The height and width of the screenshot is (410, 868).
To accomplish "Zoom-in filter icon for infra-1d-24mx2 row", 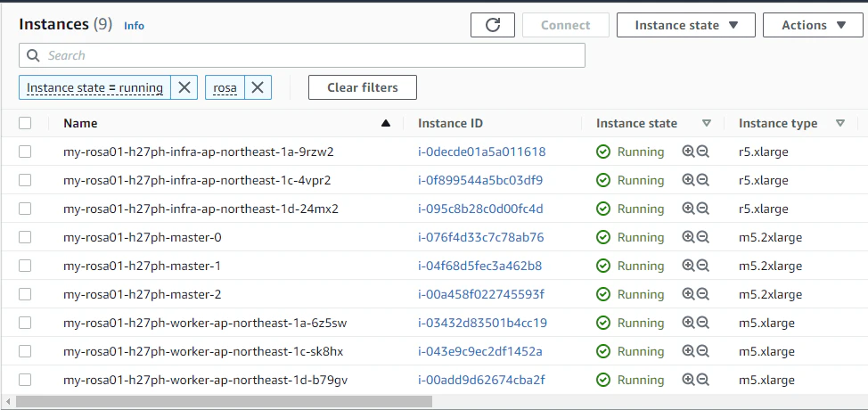I will [x=688, y=209].
